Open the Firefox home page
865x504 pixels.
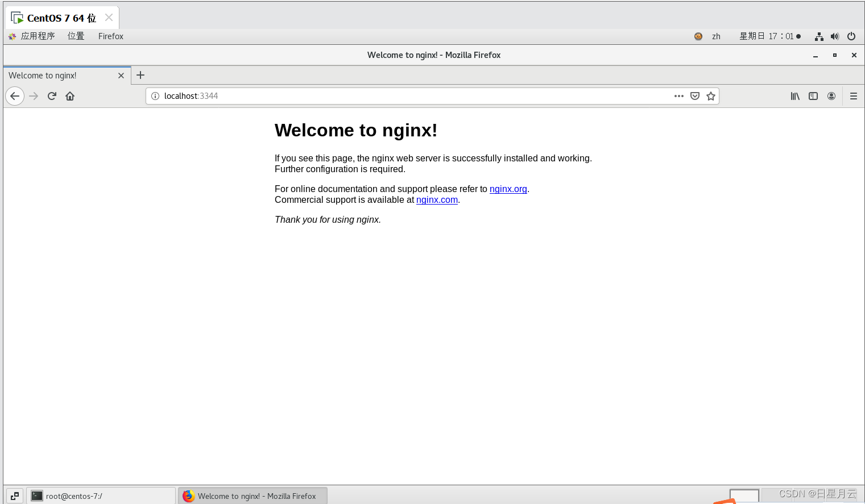[x=69, y=96]
